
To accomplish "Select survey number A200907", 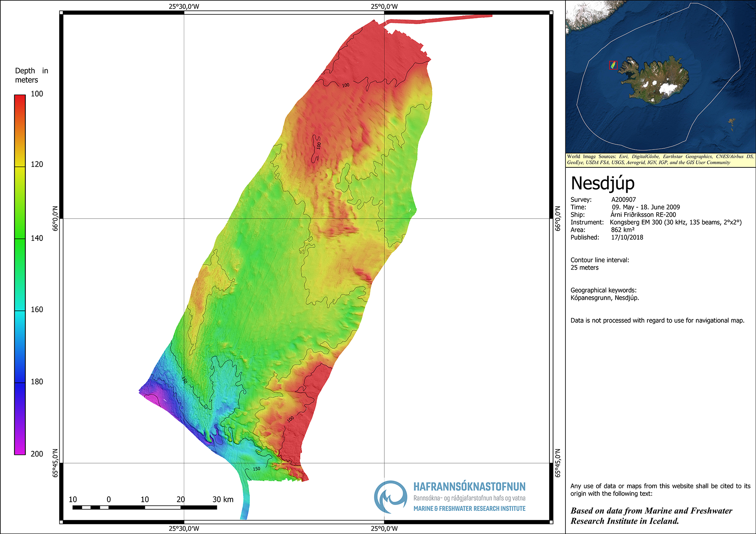I will point(624,200).
